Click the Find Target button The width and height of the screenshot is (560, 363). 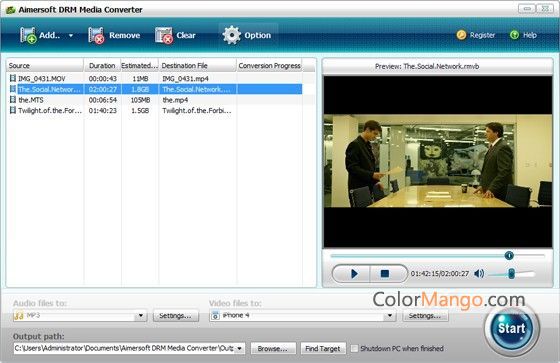pyautogui.click(x=323, y=348)
